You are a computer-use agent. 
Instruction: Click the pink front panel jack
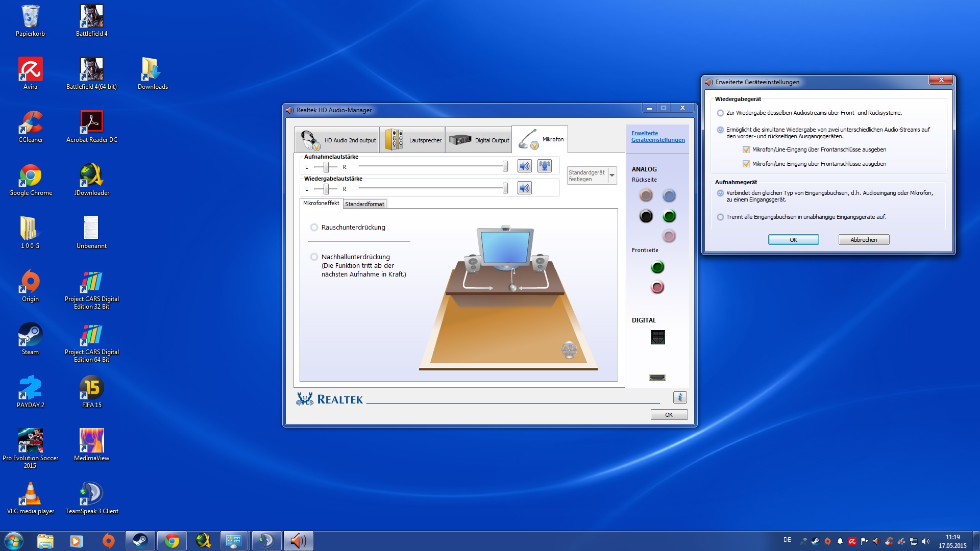pyautogui.click(x=657, y=287)
